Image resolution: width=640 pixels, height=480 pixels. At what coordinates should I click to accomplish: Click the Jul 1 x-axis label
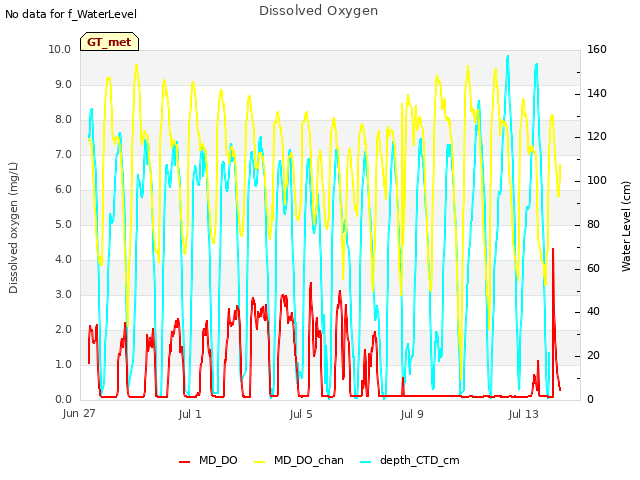pyautogui.click(x=190, y=414)
